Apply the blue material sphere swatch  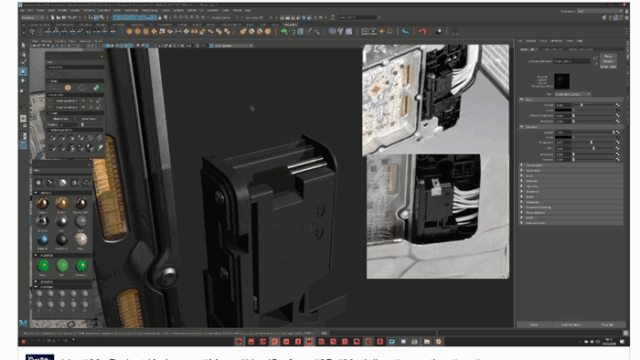click(42, 239)
